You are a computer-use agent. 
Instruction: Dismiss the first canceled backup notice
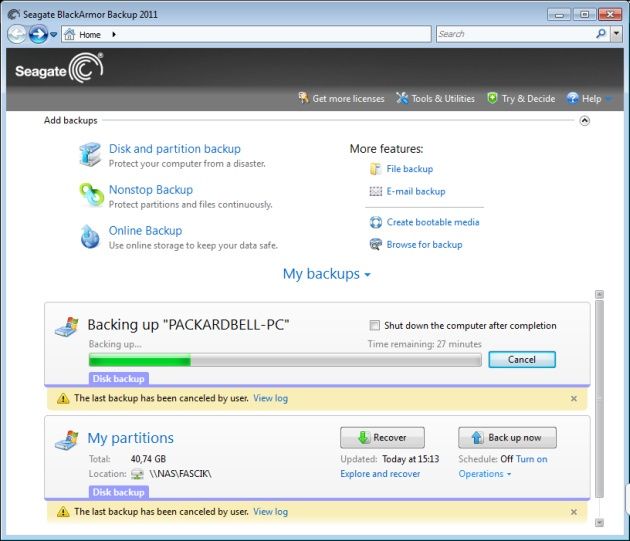pyautogui.click(x=574, y=398)
